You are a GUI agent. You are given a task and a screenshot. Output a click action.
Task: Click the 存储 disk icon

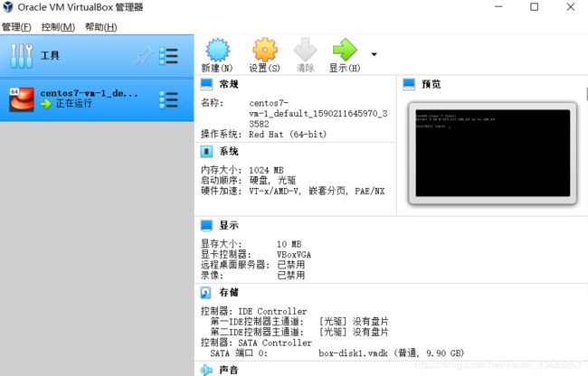click(x=206, y=293)
